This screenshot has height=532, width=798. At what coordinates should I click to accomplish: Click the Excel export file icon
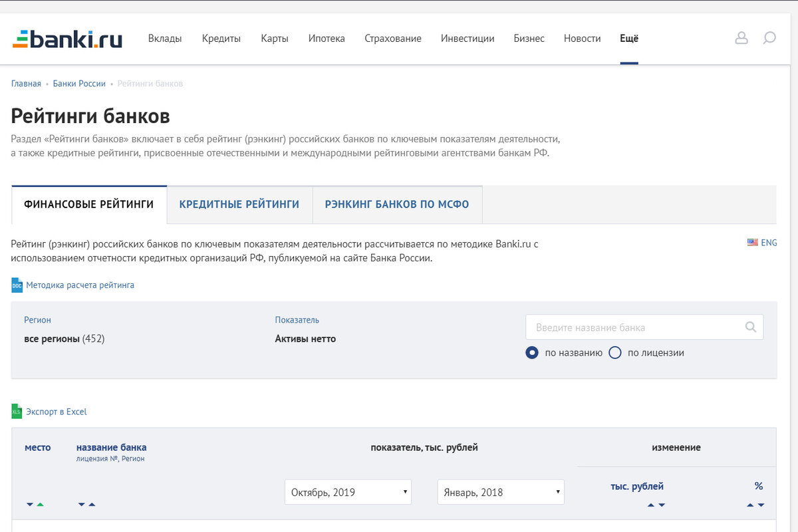pyautogui.click(x=17, y=412)
